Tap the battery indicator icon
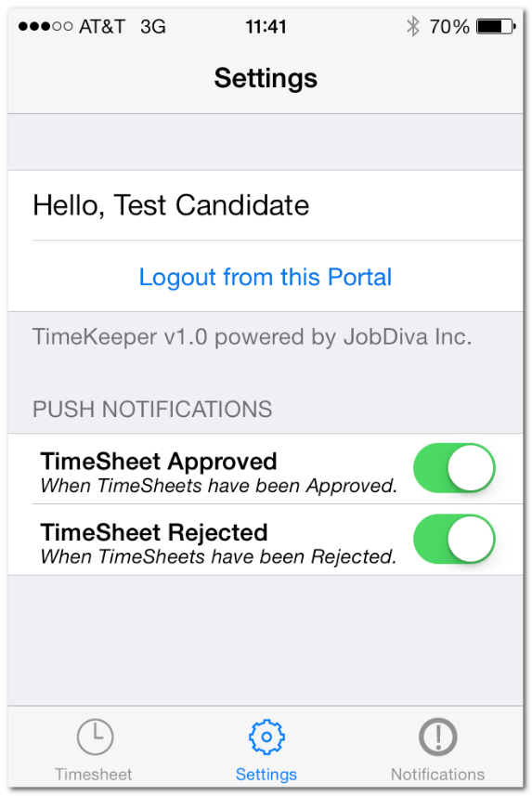Screen dimensions: 532x796 pyautogui.click(x=496, y=26)
